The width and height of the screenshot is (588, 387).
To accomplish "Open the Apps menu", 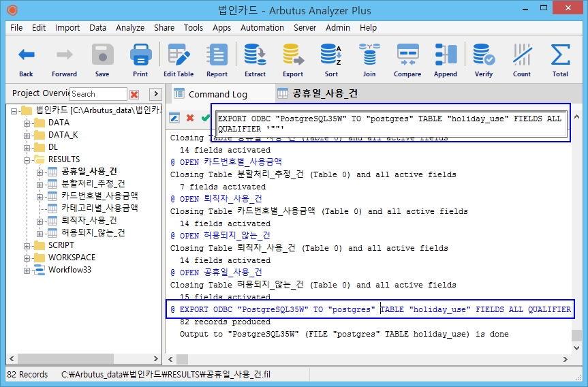I will click(221, 28).
